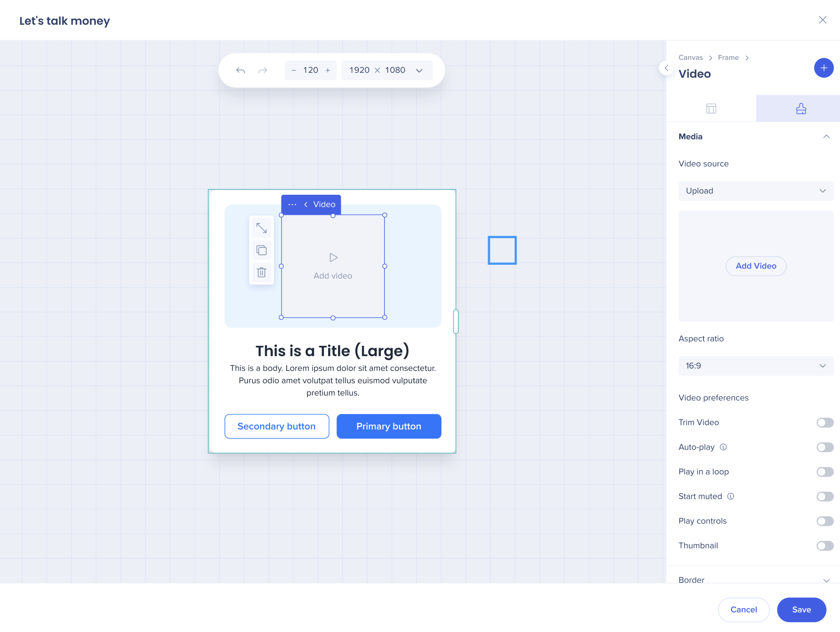Enable the Trim Video toggle
This screenshot has height=632, width=840.
pos(825,423)
